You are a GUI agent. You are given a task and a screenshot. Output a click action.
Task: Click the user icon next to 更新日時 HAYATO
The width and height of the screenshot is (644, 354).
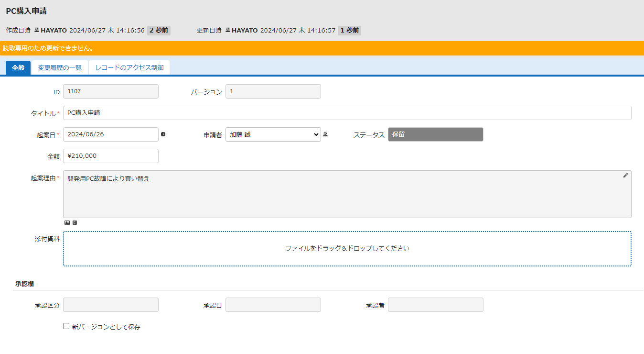pyautogui.click(x=228, y=30)
